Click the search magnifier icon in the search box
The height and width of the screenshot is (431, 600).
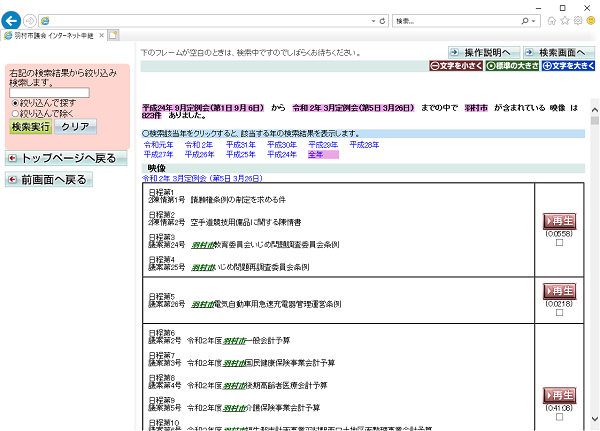point(525,21)
